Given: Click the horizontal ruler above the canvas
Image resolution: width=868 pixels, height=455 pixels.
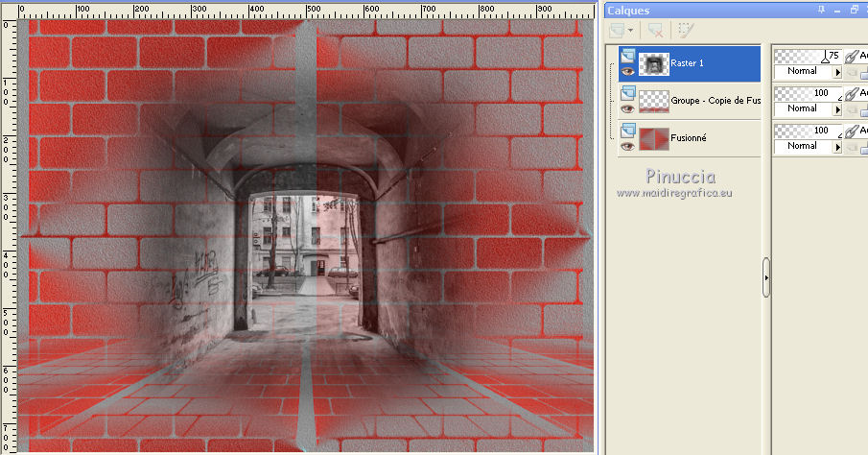Looking at the screenshot, I should [304, 11].
